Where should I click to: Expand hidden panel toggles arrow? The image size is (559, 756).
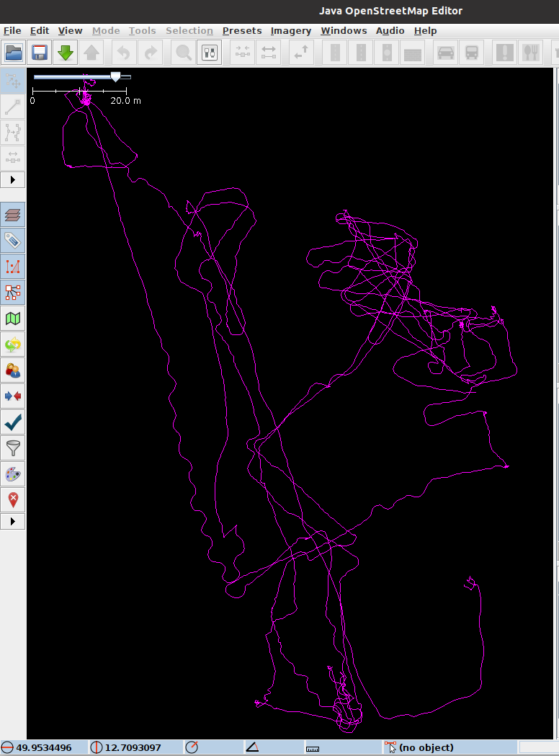[13, 521]
